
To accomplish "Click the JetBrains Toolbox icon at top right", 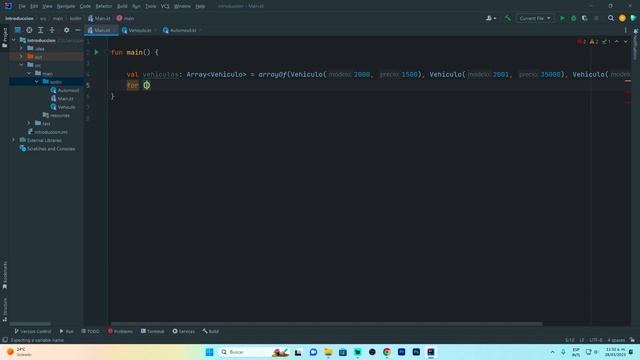I will pos(633,18).
